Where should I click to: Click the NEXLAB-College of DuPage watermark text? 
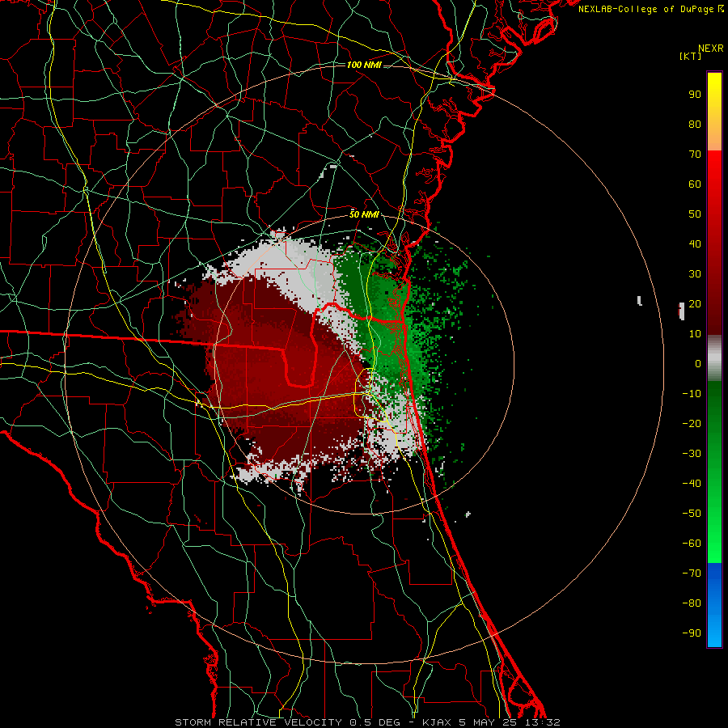click(651, 9)
